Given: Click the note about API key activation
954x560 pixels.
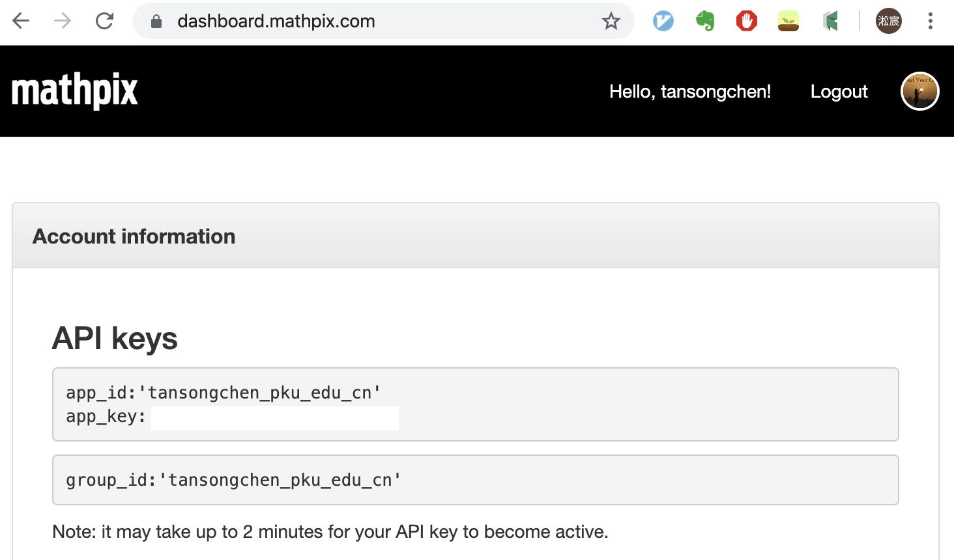Looking at the screenshot, I should pyautogui.click(x=330, y=532).
